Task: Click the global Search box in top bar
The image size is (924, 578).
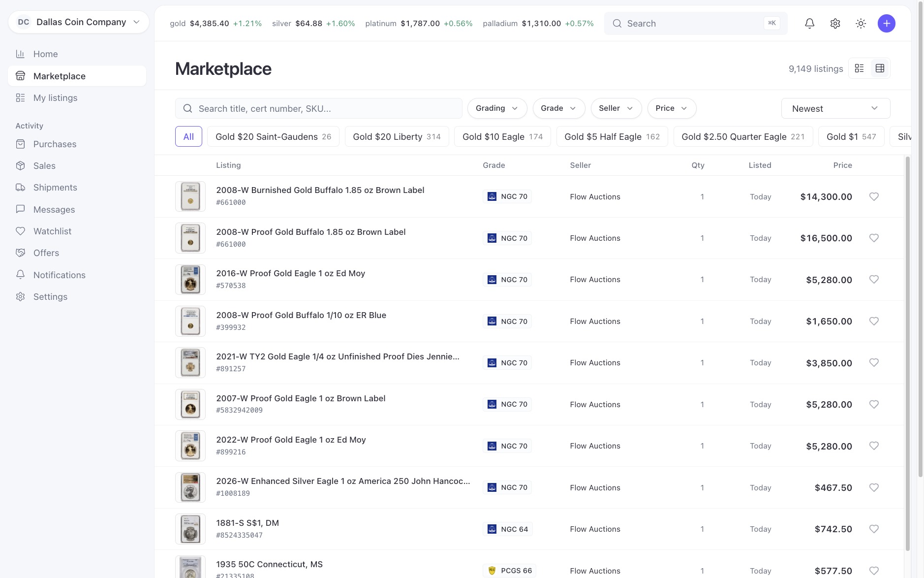Action: pyautogui.click(x=696, y=23)
